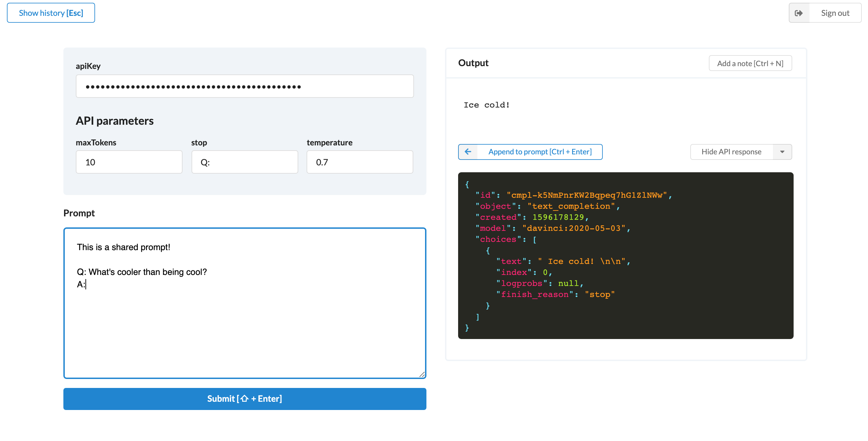Expand the API response dropdown caret
This screenshot has height=441, width=868.
click(782, 152)
